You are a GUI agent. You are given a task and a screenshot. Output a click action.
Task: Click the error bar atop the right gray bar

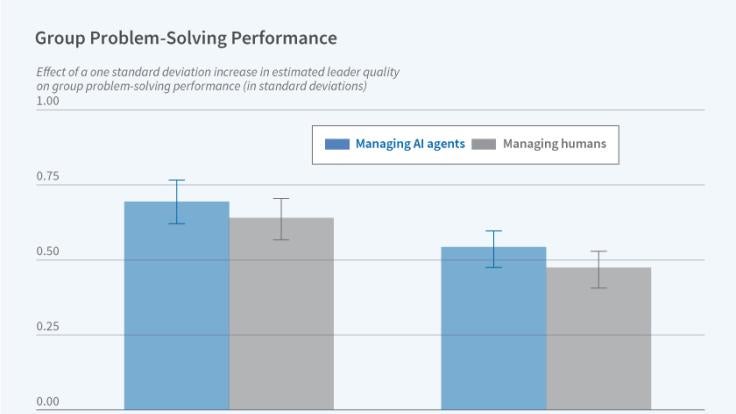pyautogui.click(x=598, y=269)
